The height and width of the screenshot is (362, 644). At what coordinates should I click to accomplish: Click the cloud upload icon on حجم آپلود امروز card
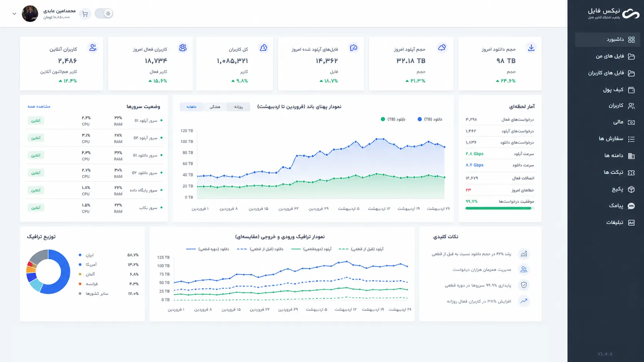pyautogui.click(x=442, y=48)
